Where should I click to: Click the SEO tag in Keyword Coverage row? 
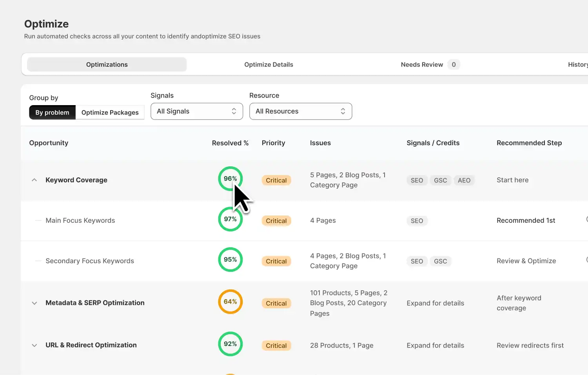(x=417, y=180)
